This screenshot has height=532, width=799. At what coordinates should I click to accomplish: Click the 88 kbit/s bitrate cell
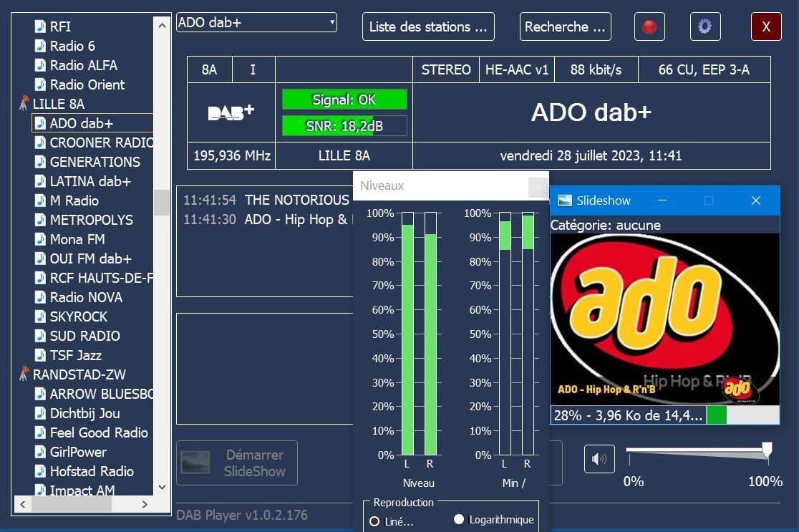pyautogui.click(x=596, y=69)
